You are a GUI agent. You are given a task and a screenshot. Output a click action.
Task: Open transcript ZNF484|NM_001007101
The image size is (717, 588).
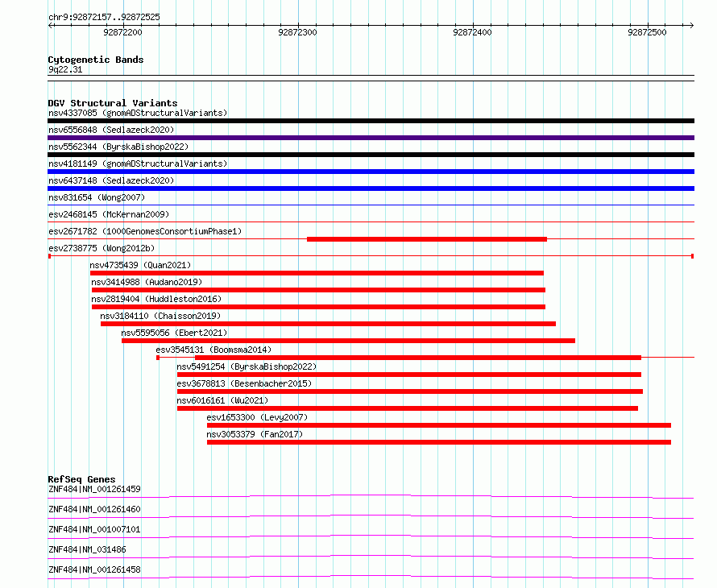(x=94, y=529)
